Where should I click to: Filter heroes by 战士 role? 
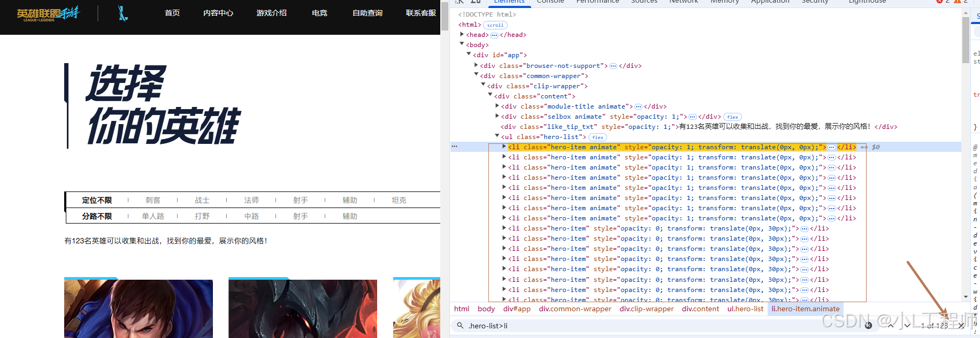202,200
